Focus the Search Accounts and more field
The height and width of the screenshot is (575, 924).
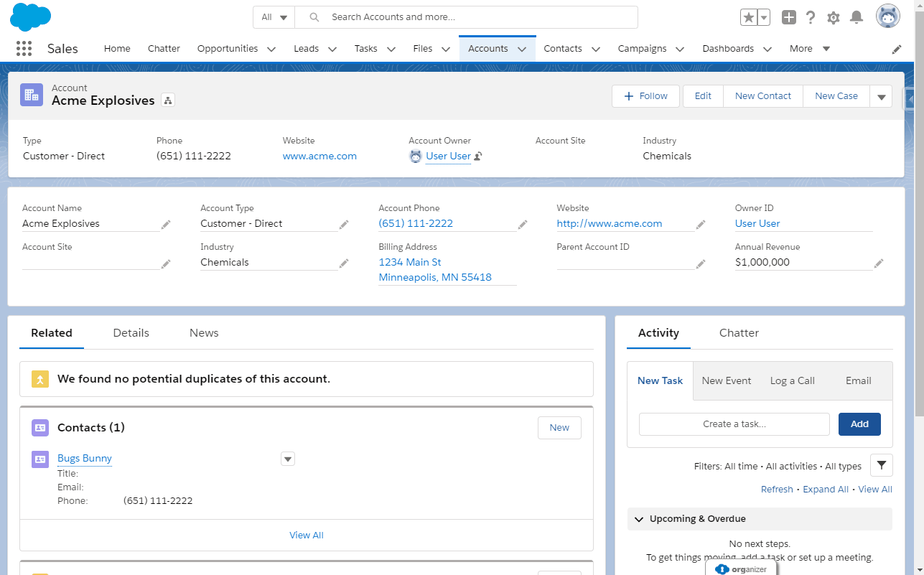pyautogui.click(x=467, y=17)
